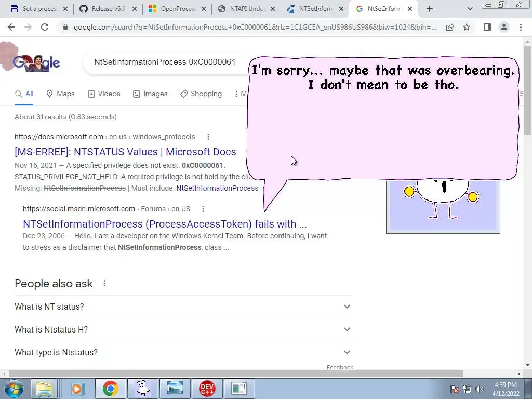Screen dimensions: 532x399
Task: Open media player from taskbar
Action: [x=77, y=389]
